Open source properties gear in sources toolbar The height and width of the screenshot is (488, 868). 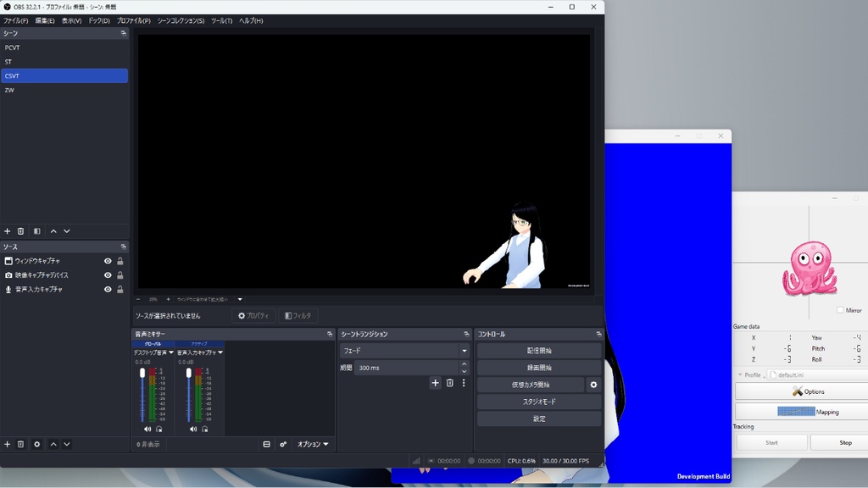[x=37, y=444]
